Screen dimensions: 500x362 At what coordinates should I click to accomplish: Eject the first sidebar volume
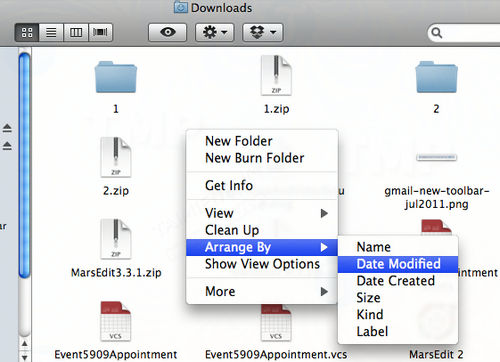pyautogui.click(x=7, y=128)
